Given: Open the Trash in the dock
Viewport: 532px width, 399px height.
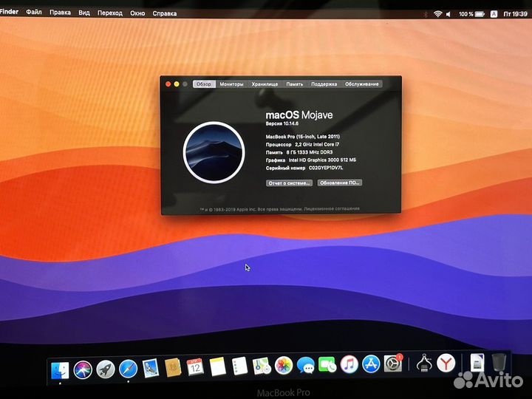Looking at the screenshot, I should click(x=499, y=362).
